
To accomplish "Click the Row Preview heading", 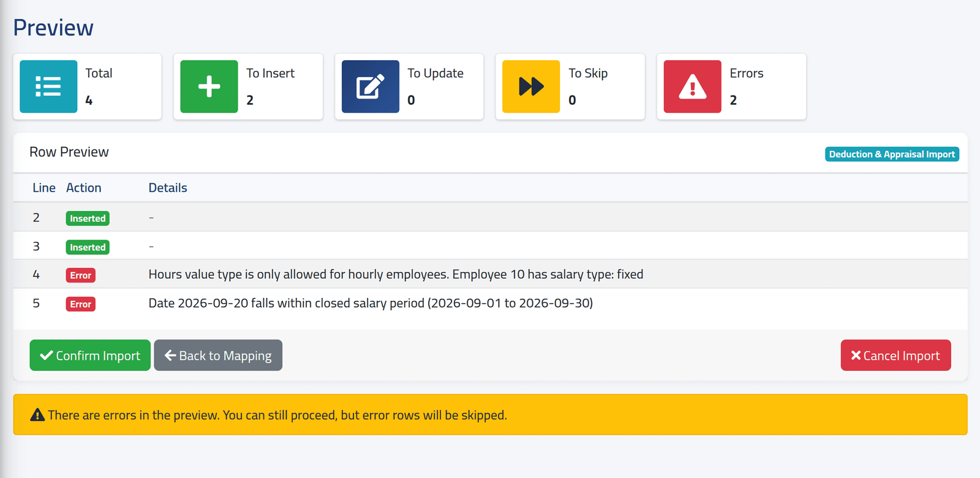I will coord(69,152).
